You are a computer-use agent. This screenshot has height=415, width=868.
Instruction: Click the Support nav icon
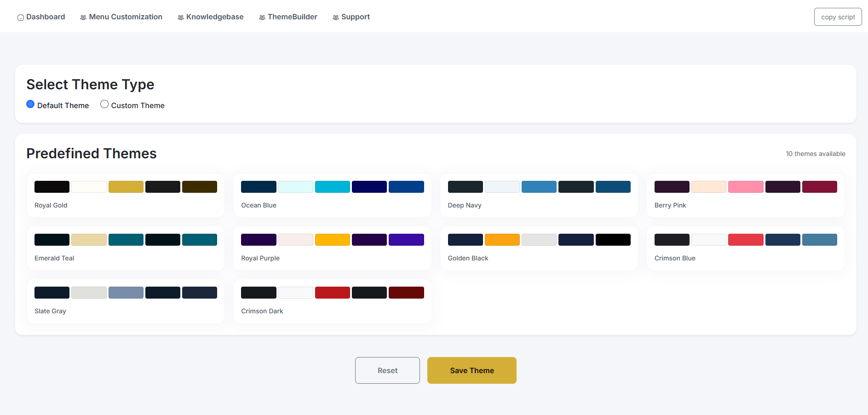[x=336, y=17]
